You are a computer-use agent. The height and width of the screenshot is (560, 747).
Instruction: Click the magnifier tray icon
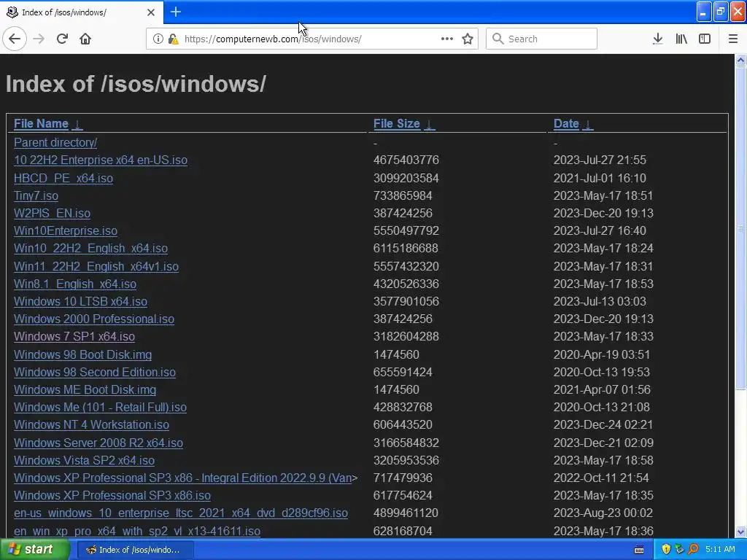tap(693, 549)
